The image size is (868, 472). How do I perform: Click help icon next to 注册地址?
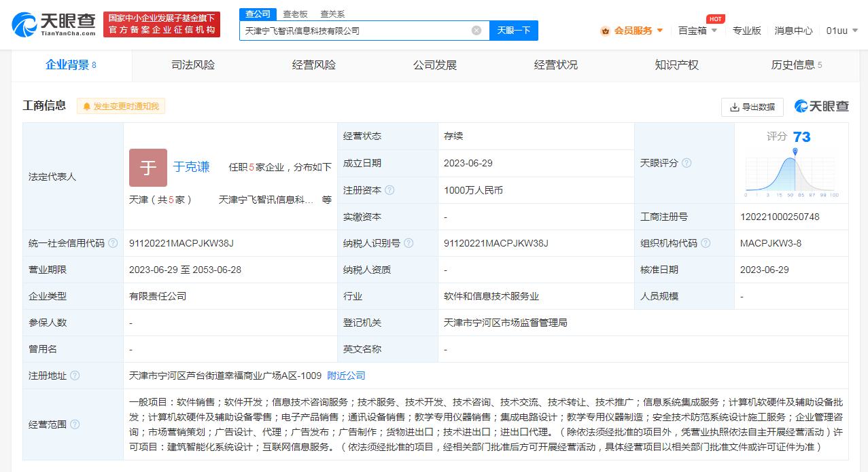pos(75,376)
